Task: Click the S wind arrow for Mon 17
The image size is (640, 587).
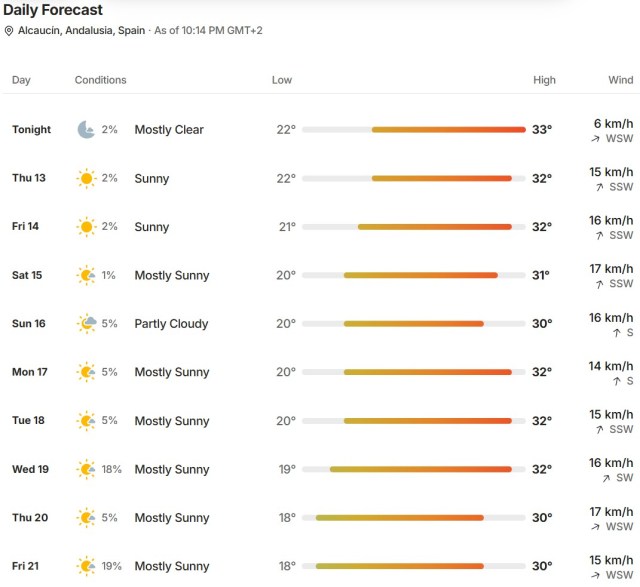Action: pyautogui.click(x=617, y=381)
